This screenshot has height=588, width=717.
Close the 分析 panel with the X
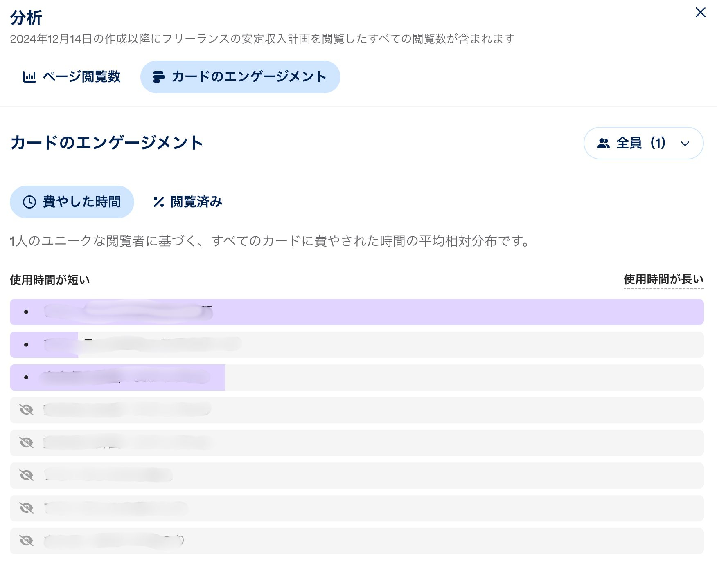[x=700, y=13]
